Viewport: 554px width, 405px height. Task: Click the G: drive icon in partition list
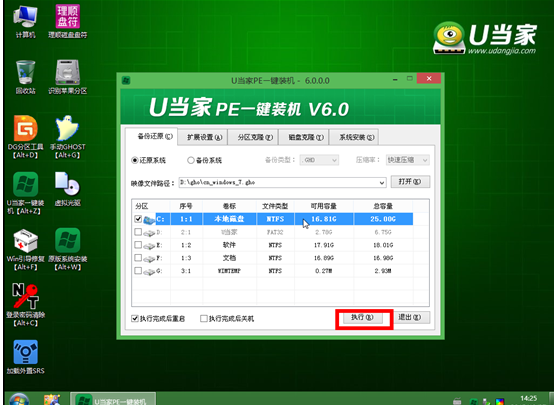click(149, 271)
